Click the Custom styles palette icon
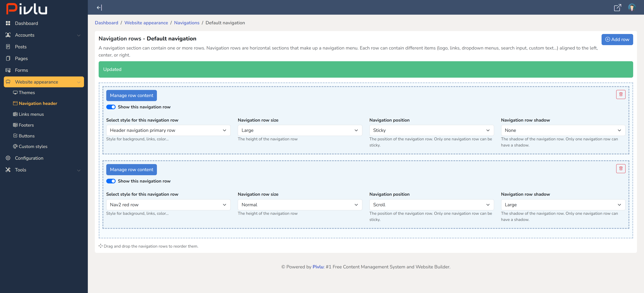 click(x=15, y=146)
